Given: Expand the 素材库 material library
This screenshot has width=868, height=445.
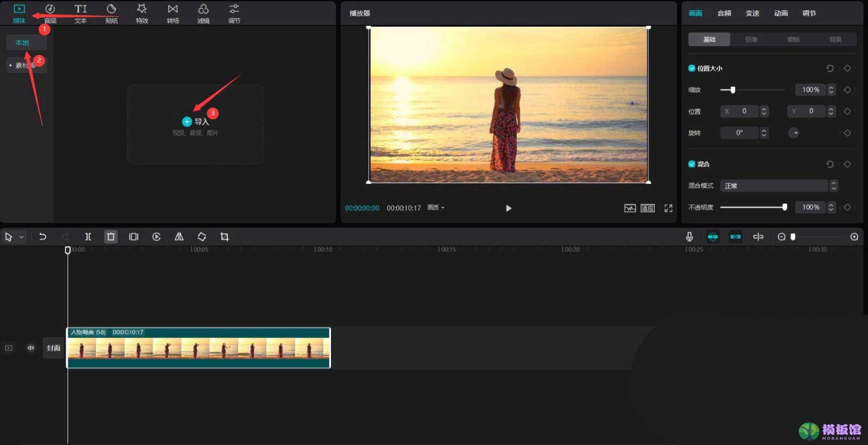Looking at the screenshot, I should pos(26,65).
